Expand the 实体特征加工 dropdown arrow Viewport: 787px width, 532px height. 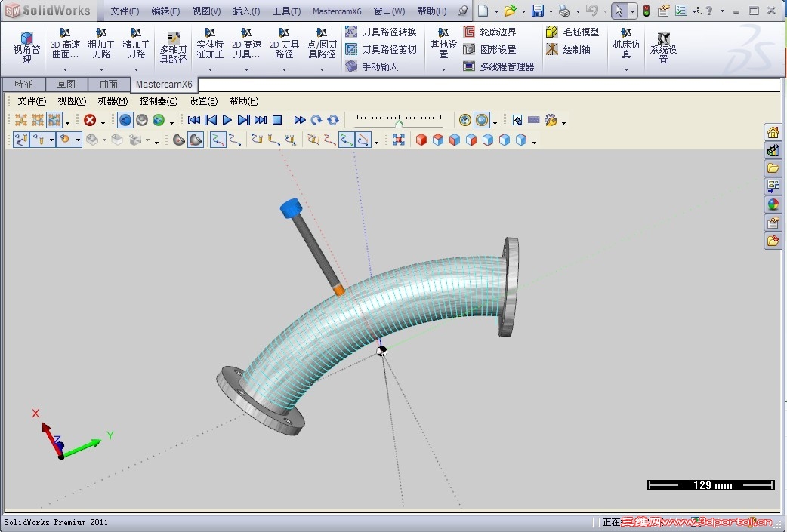pyautogui.click(x=210, y=69)
